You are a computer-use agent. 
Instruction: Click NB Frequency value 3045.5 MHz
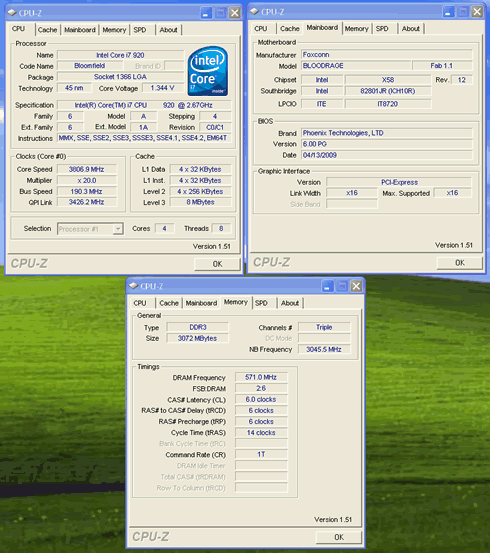(324, 349)
